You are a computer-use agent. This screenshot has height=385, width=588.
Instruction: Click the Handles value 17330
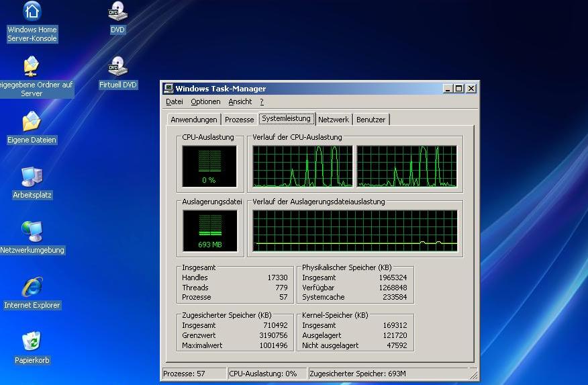coord(277,277)
